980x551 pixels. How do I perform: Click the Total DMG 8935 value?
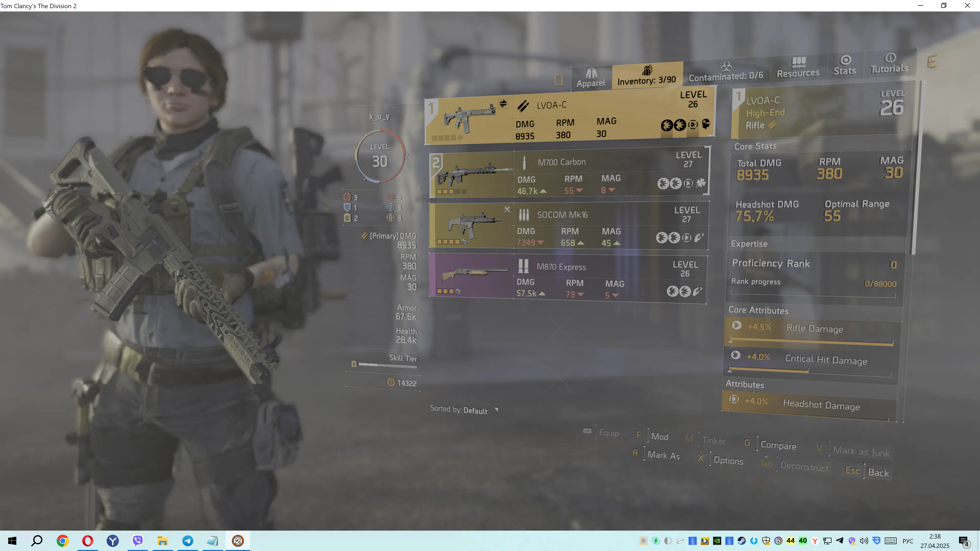point(753,175)
